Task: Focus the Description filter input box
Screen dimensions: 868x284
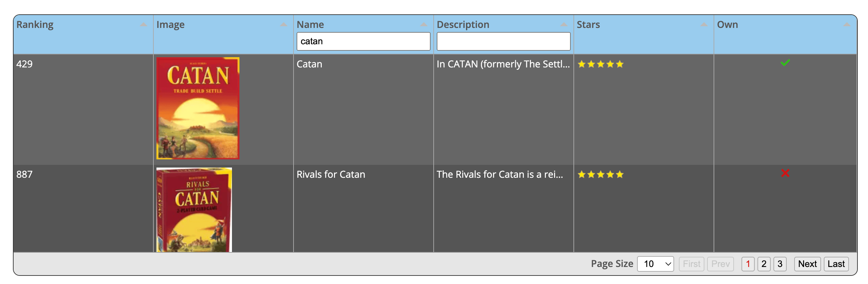Action: (x=503, y=41)
